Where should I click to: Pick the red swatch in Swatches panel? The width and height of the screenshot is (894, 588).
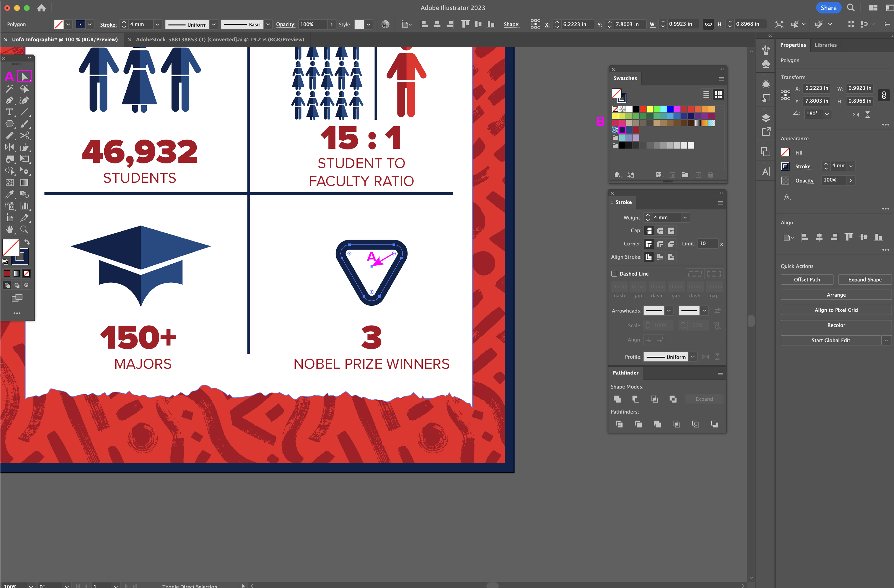[643, 109]
